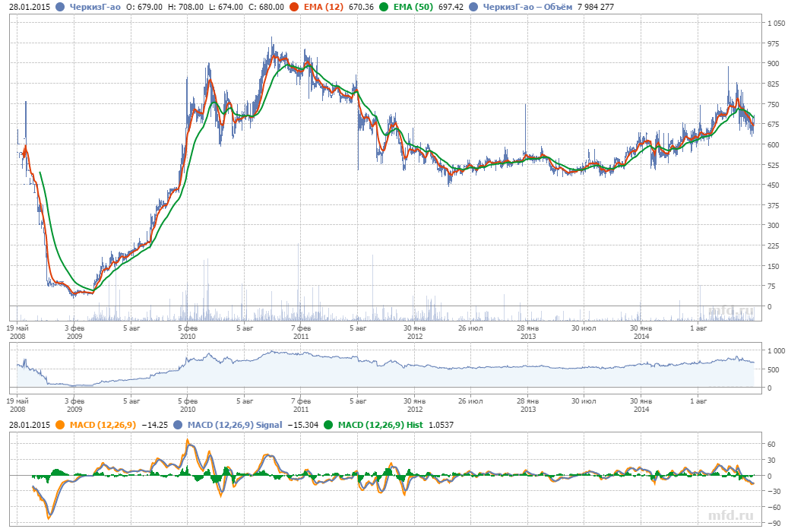Click the blue ЧеркизГ-ао price series marker
The height and width of the screenshot is (532, 807).
coord(60,7)
